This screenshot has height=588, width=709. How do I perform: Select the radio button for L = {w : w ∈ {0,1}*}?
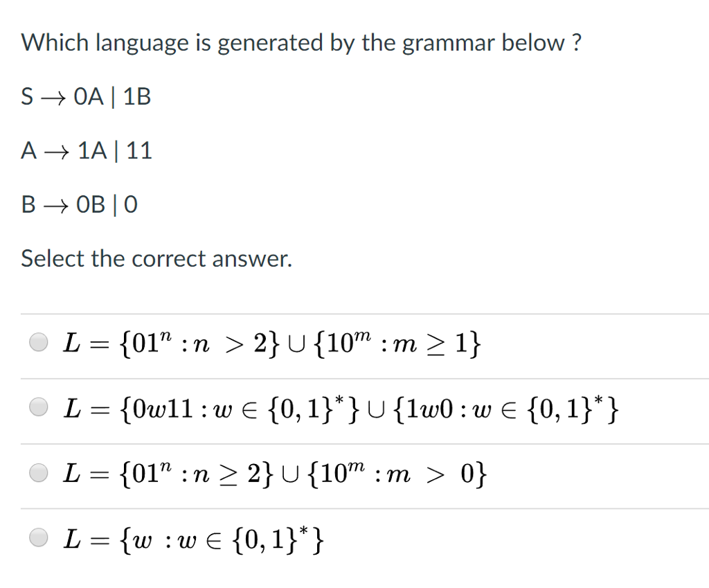point(39,536)
